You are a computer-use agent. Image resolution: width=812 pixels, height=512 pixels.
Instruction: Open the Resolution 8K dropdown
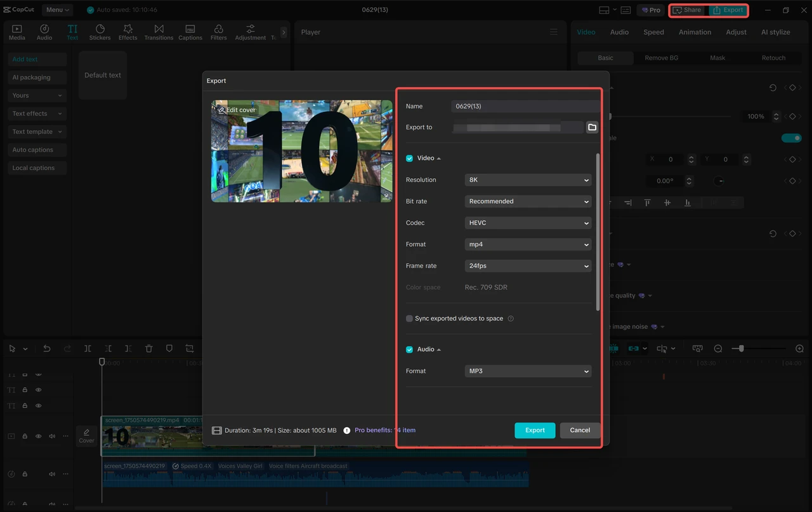[x=528, y=180]
